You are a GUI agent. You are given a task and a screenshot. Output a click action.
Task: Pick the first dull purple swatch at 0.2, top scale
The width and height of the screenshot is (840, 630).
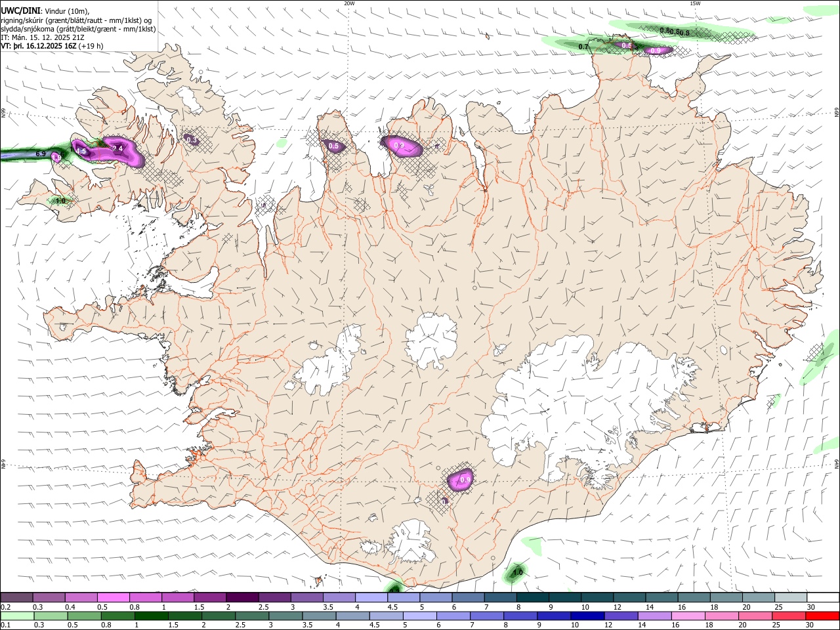coord(17,598)
